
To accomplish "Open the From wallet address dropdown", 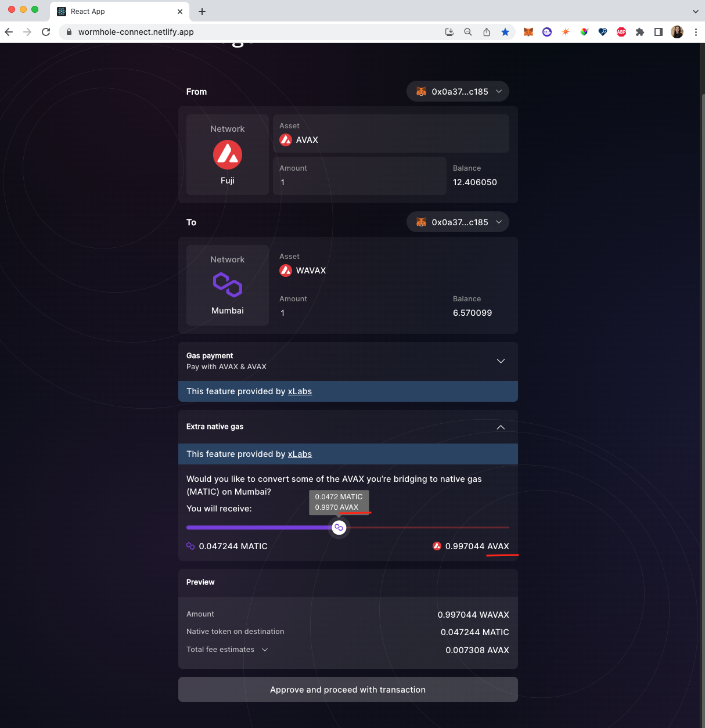I will (499, 91).
